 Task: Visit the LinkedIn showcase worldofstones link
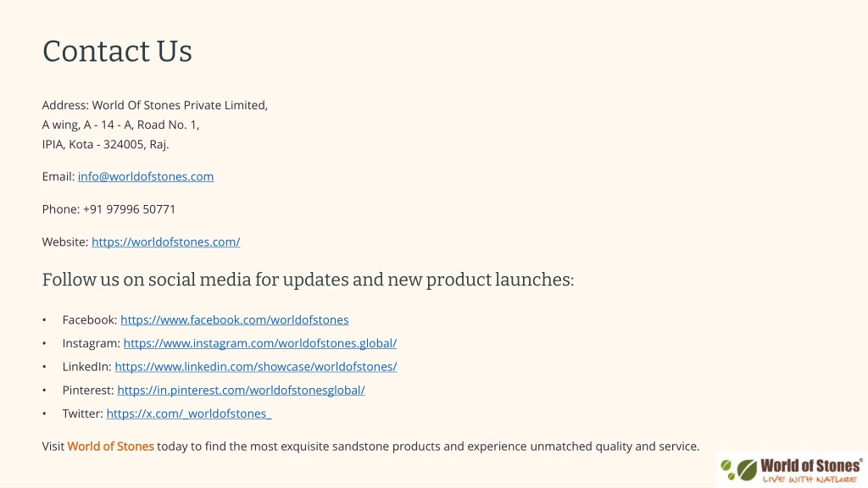coord(255,366)
